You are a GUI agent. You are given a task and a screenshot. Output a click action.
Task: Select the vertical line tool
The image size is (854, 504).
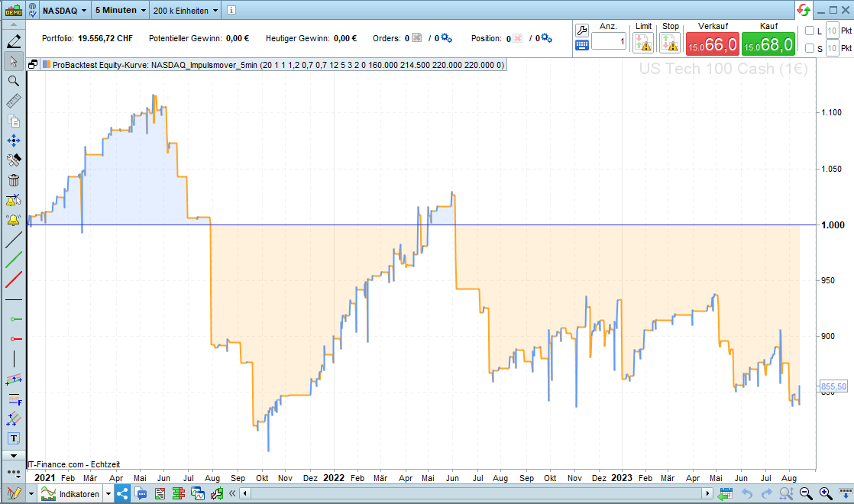point(14,359)
